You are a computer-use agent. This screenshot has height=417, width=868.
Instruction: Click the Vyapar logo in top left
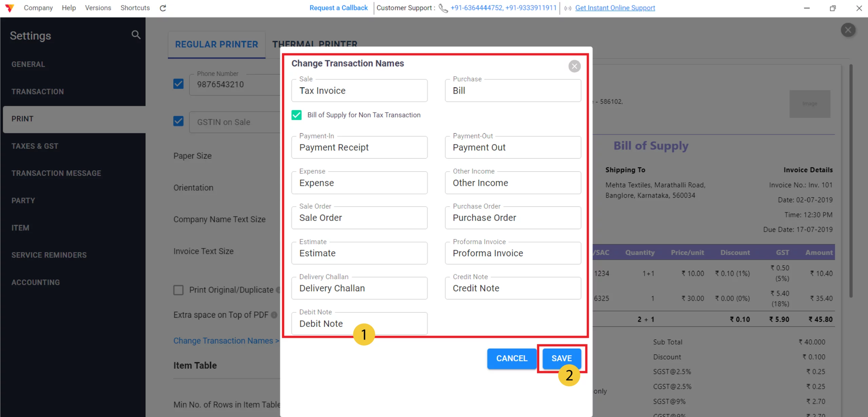(10, 8)
